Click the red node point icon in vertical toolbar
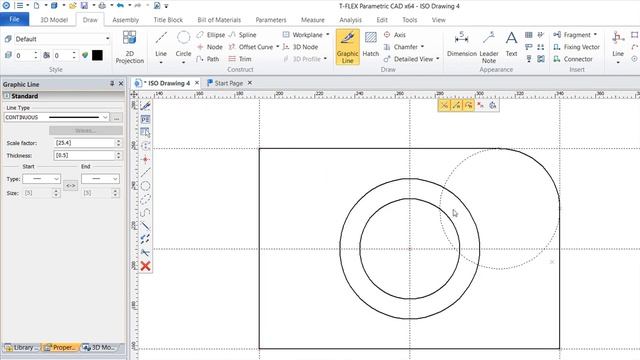 (x=145, y=159)
